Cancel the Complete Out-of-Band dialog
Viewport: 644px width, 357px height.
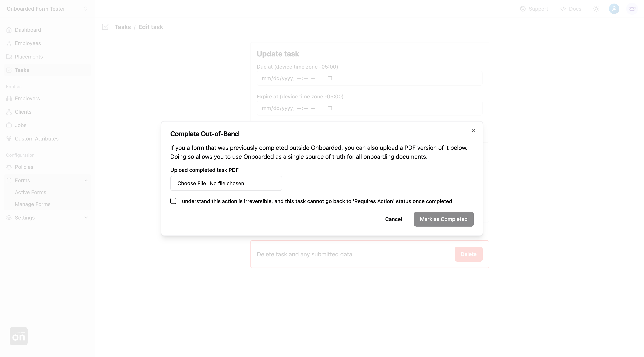(x=393, y=219)
